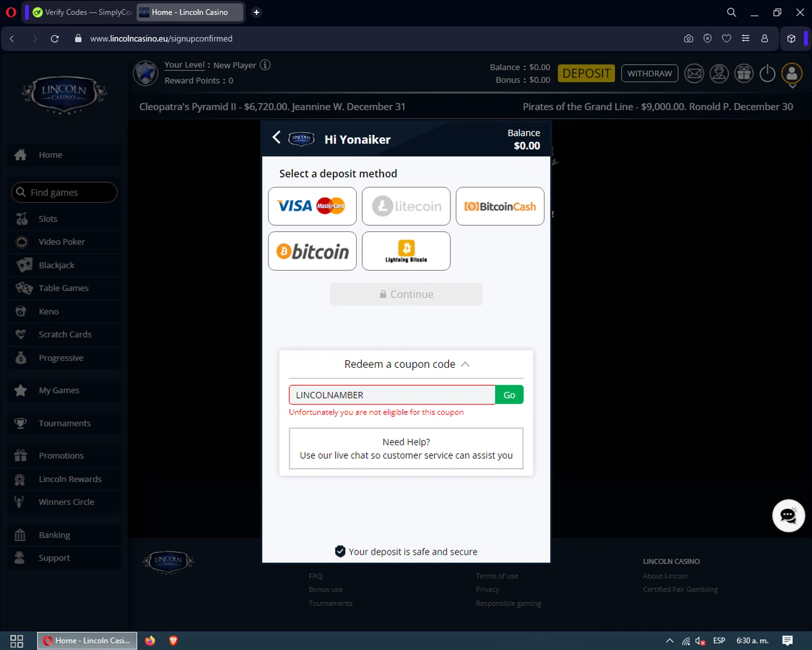Open the gift box promotions icon in header
The width and height of the screenshot is (812, 650).
point(744,73)
